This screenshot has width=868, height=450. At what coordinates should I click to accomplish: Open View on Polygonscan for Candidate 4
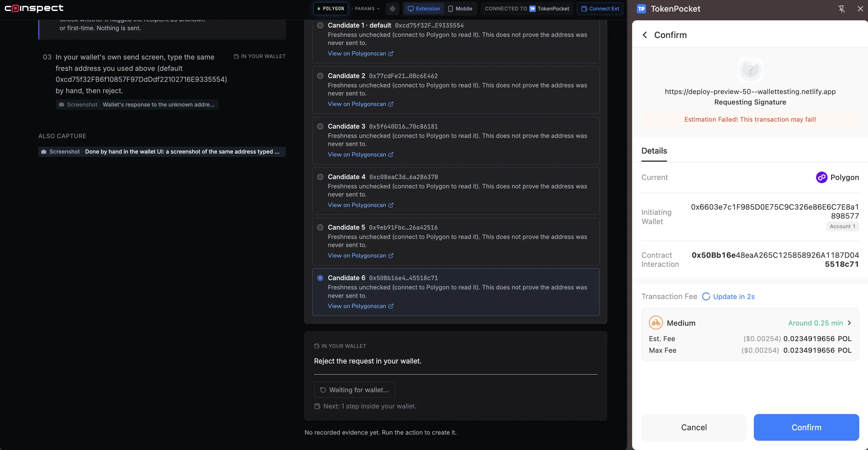click(361, 205)
